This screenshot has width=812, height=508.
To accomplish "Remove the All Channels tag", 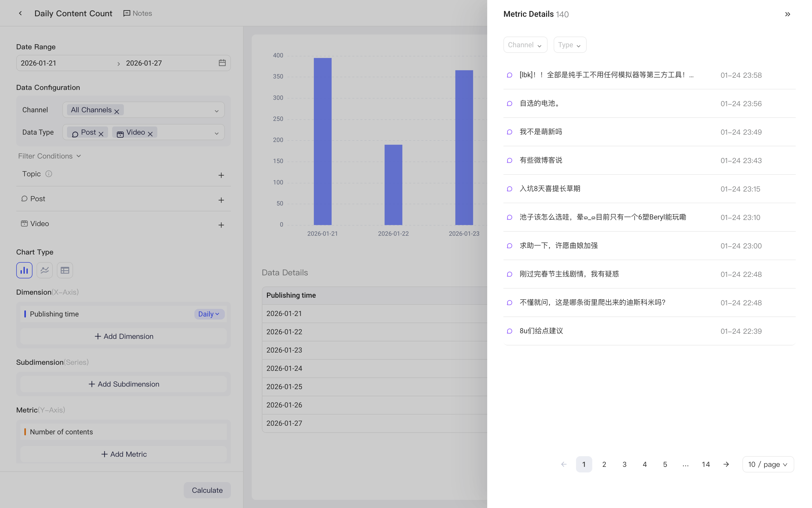I will tap(117, 111).
